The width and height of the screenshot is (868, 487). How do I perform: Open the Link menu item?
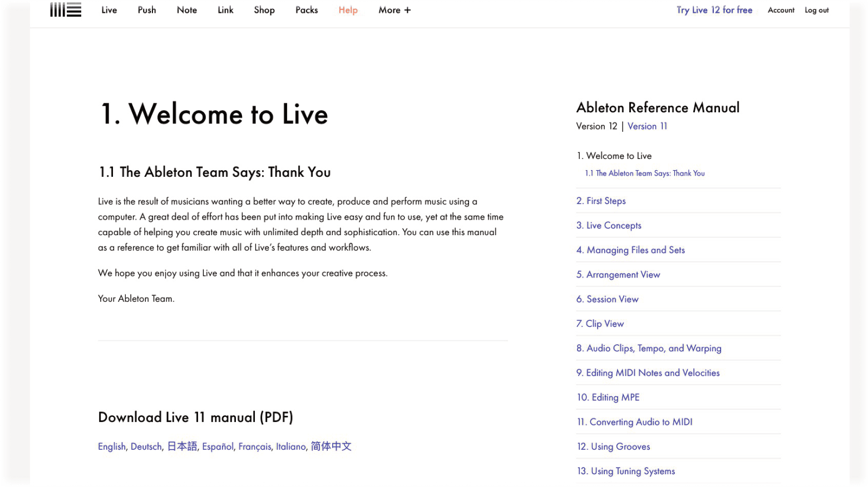[225, 10]
